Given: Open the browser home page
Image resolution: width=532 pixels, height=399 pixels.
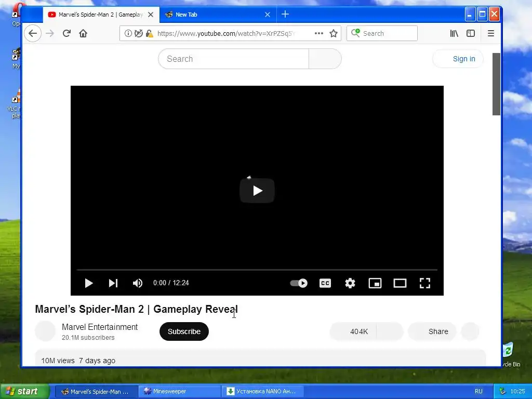Looking at the screenshot, I should point(83,33).
